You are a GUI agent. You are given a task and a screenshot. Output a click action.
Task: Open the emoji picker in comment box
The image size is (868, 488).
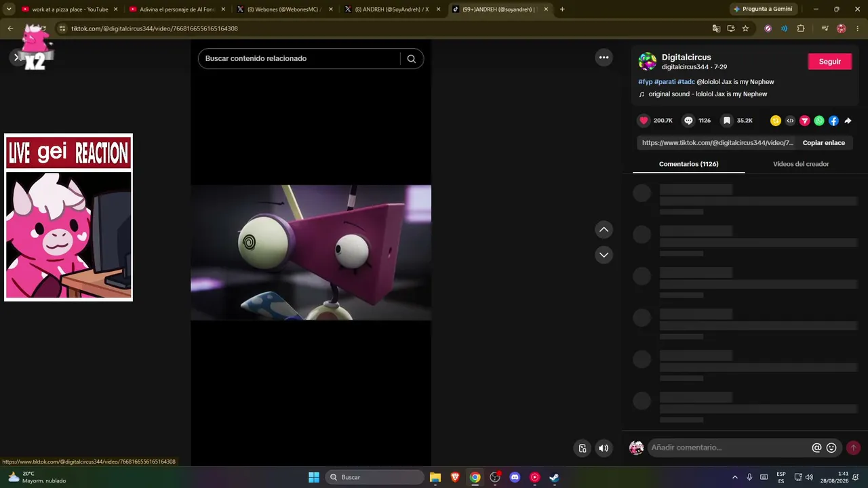pyautogui.click(x=831, y=447)
